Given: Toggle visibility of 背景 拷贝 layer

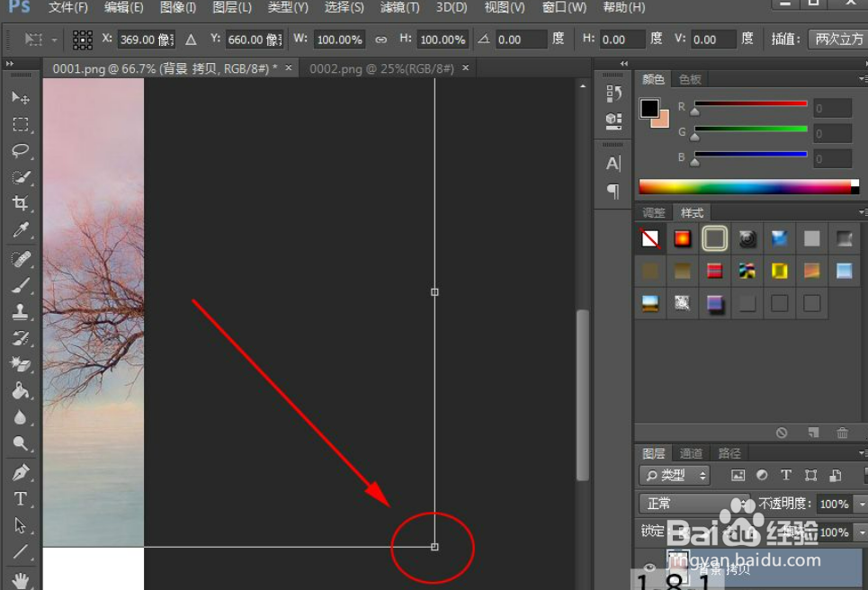Looking at the screenshot, I should click(x=649, y=568).
